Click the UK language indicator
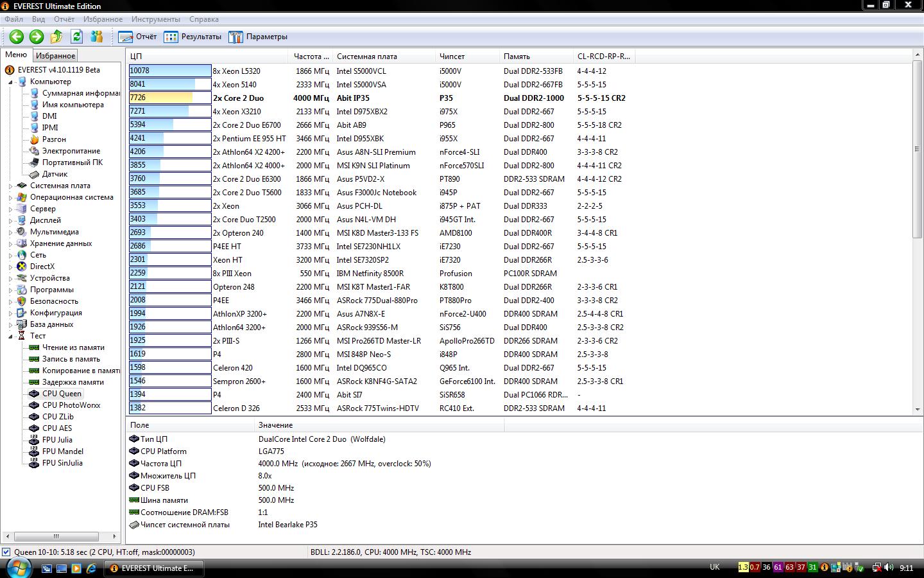This screenshot has width=924, height=578. point(715,567)
